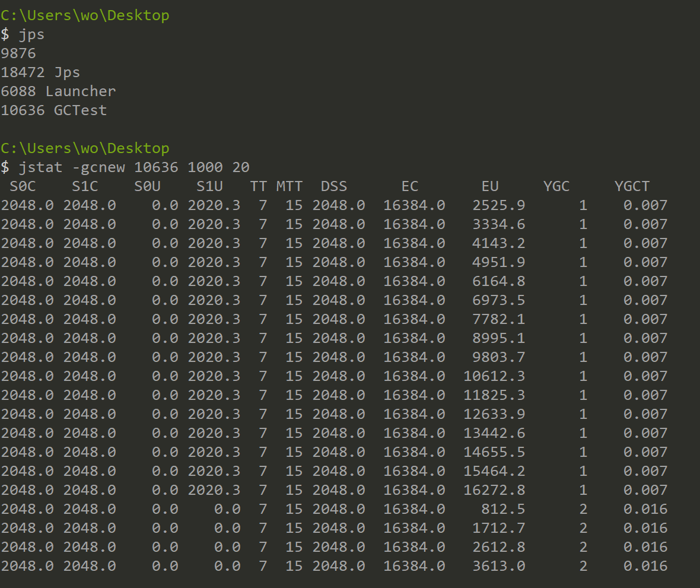Image resolution: width=700 pixels, height=588 pixels.
Task: Select the S0U column header
Action: (147, 186)
